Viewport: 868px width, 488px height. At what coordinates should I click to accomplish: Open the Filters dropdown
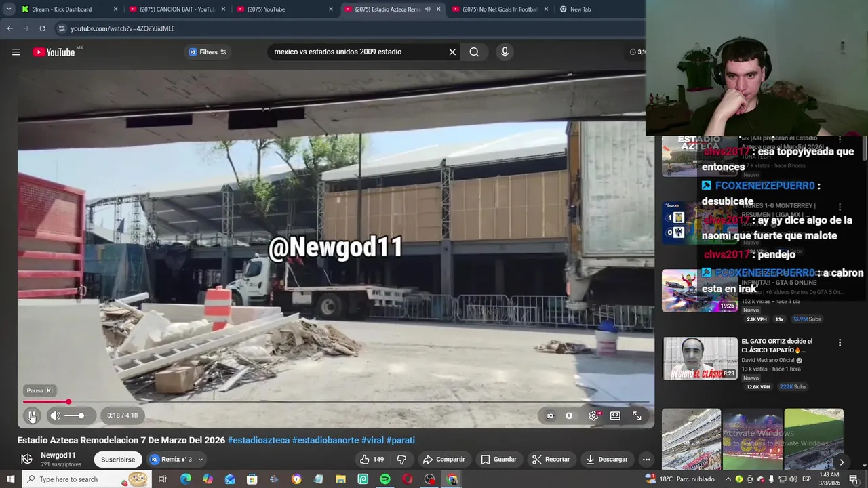[208, 52]
